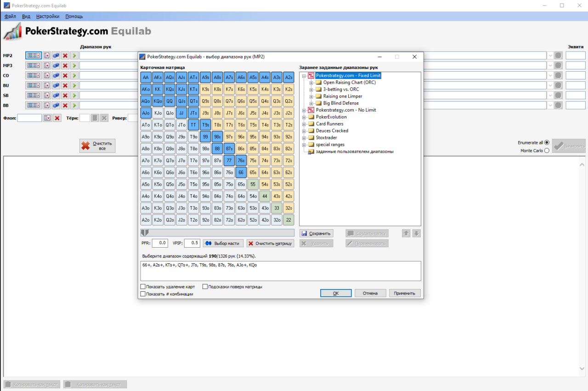Viewport: 588px width, 391px height.
Task: Click the Open Raising Chart folder icon
Action: click(x=319, y=83)
